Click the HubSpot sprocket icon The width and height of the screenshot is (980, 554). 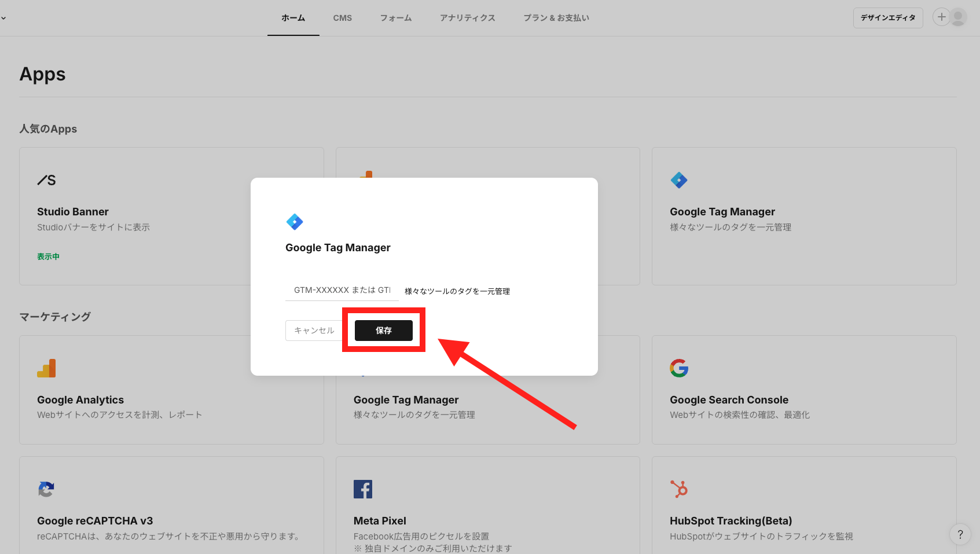click(679, 489)
